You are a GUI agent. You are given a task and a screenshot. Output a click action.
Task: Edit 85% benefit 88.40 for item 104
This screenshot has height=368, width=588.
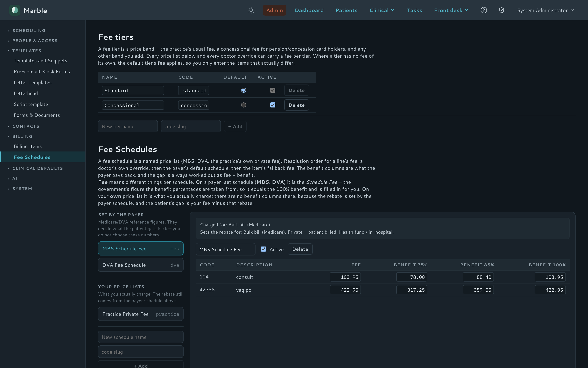(x=478, y=277)
